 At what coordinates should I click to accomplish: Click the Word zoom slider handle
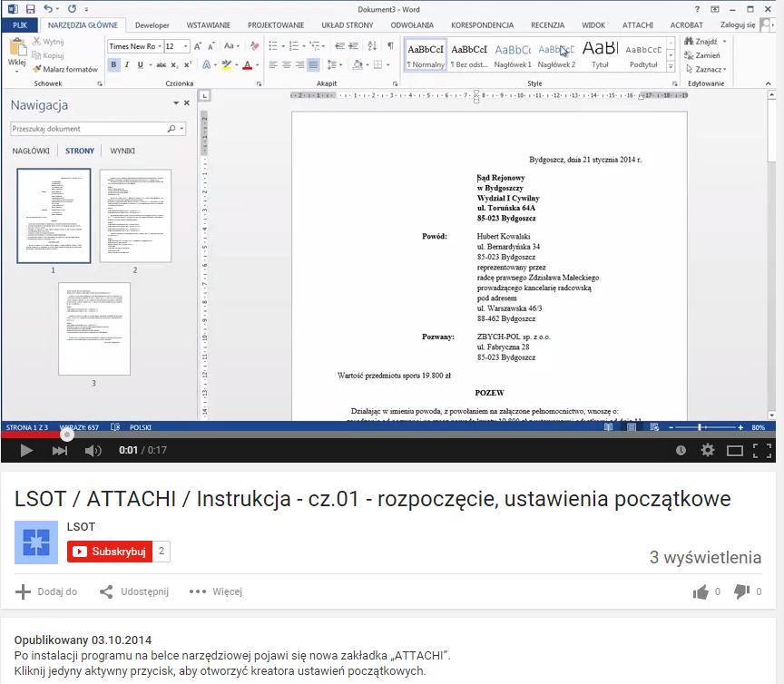click(x=700, y=427)
